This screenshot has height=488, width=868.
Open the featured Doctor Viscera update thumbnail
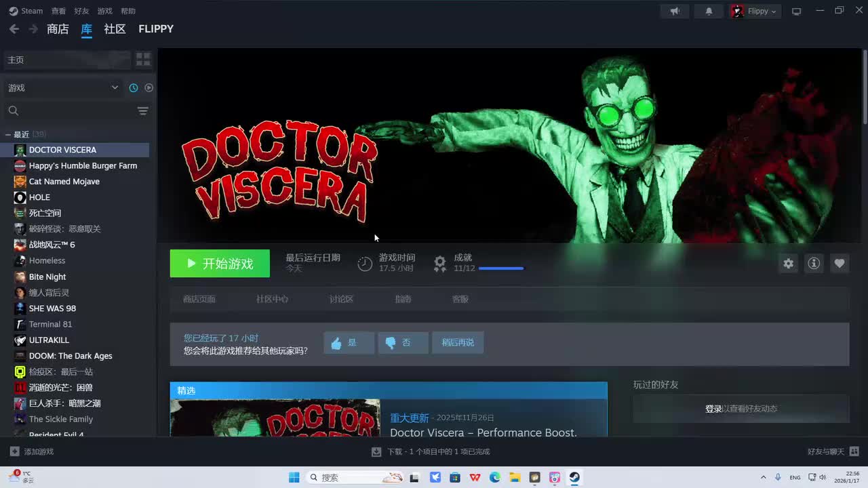tap(275, 418)
